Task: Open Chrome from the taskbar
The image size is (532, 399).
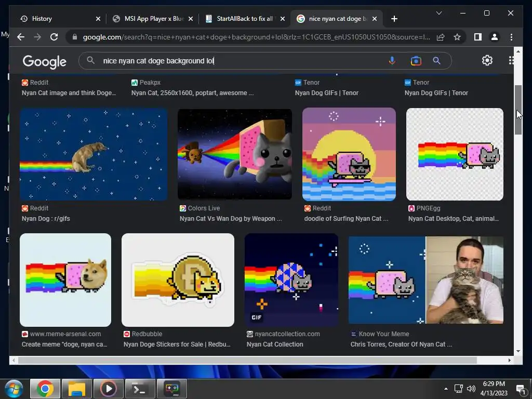Action: pos(45,389)
